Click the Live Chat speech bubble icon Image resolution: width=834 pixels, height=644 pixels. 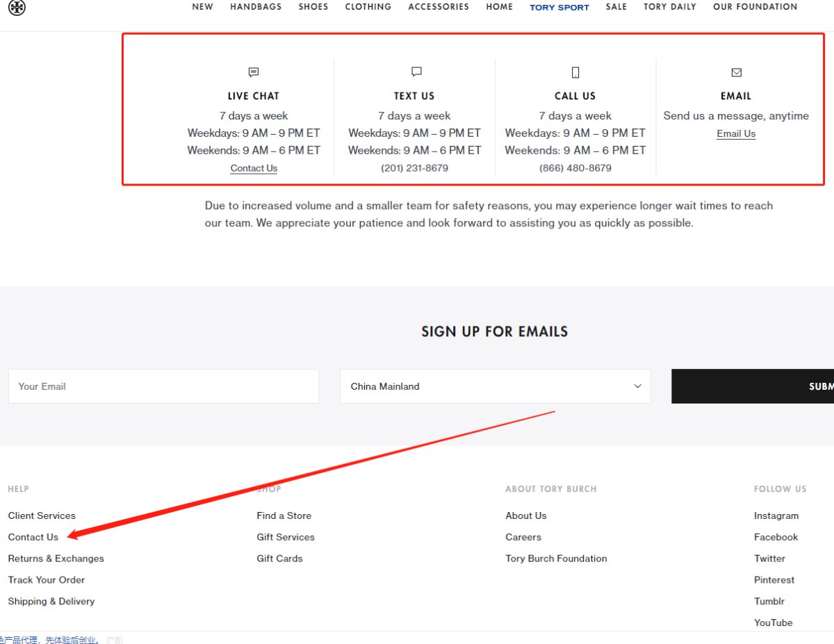(254, 72)
